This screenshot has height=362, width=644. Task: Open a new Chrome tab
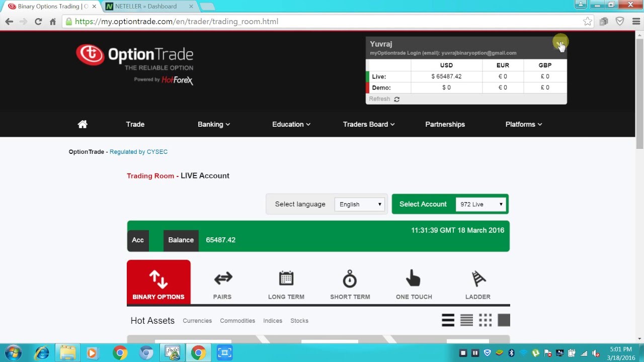point(207,7)
